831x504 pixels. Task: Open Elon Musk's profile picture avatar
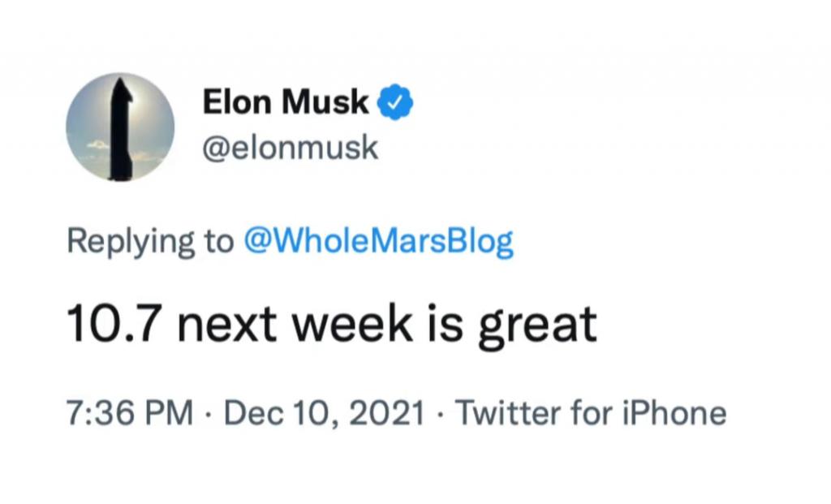click(x=120, y=127)
